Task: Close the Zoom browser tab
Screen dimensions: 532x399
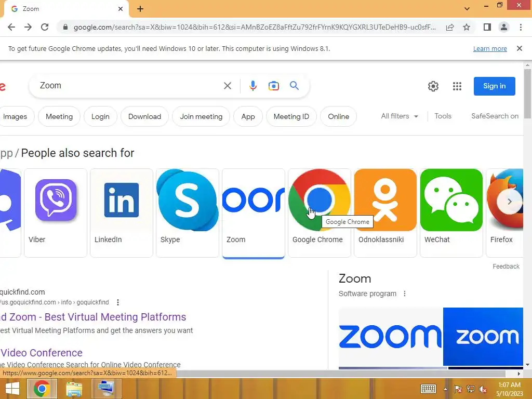Action: [x=121, y=9]
